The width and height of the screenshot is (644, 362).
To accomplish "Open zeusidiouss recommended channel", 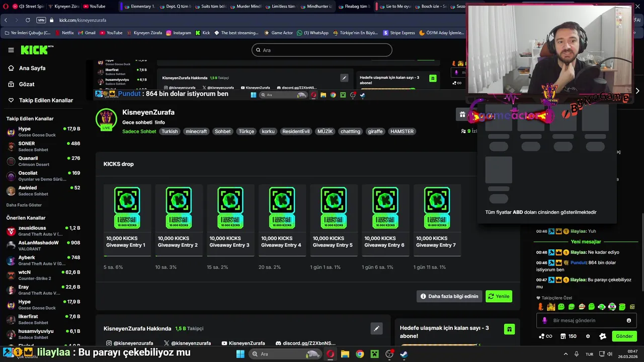I will click(43, 231).
